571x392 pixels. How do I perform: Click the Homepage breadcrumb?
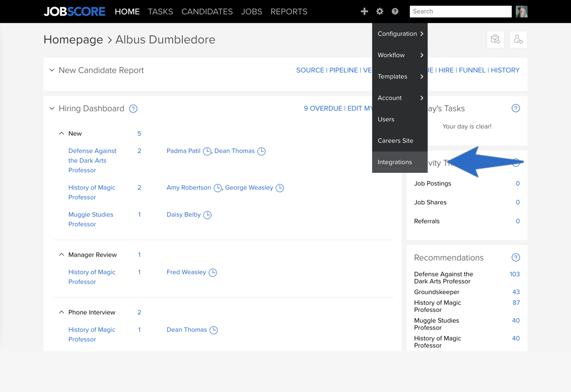73,40
